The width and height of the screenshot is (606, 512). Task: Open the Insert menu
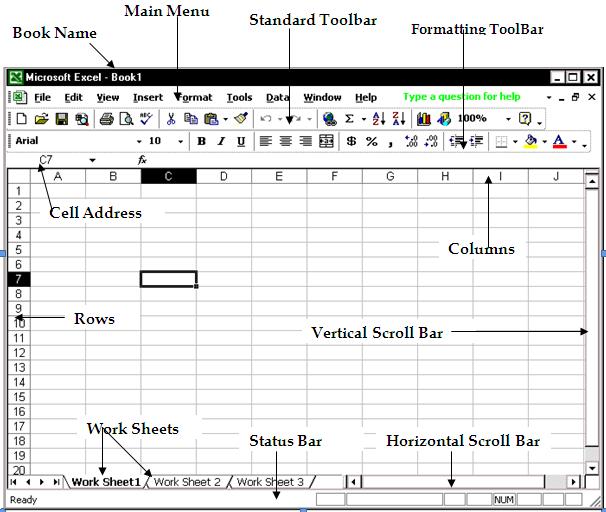148,97
